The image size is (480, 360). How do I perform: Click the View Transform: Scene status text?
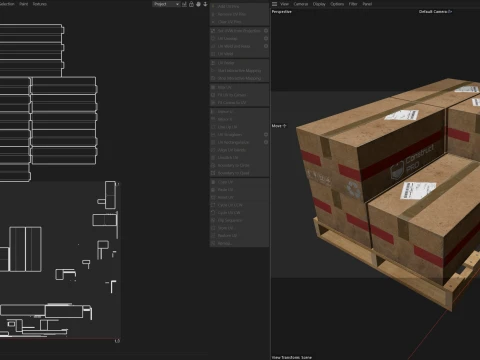coord(292,357)
